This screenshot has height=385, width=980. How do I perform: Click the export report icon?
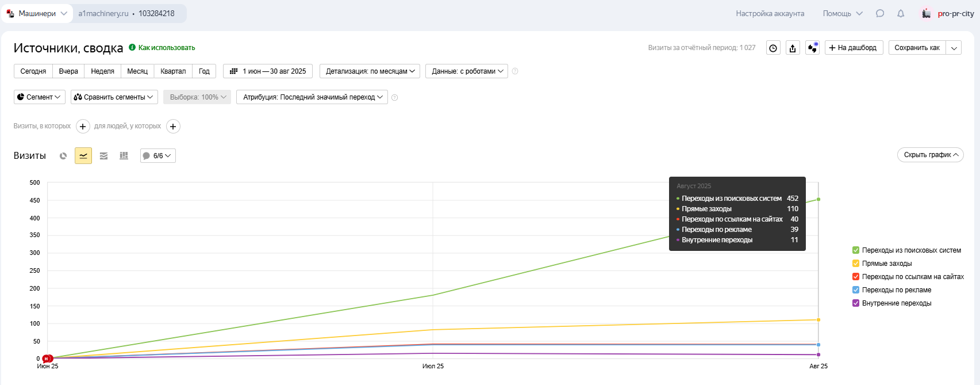(793, 48)
